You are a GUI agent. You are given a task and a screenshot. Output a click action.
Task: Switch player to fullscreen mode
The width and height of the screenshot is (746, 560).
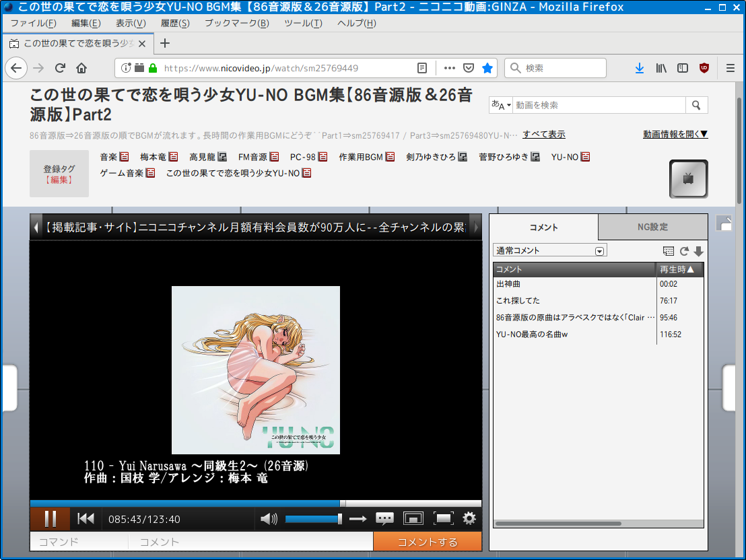443,518
